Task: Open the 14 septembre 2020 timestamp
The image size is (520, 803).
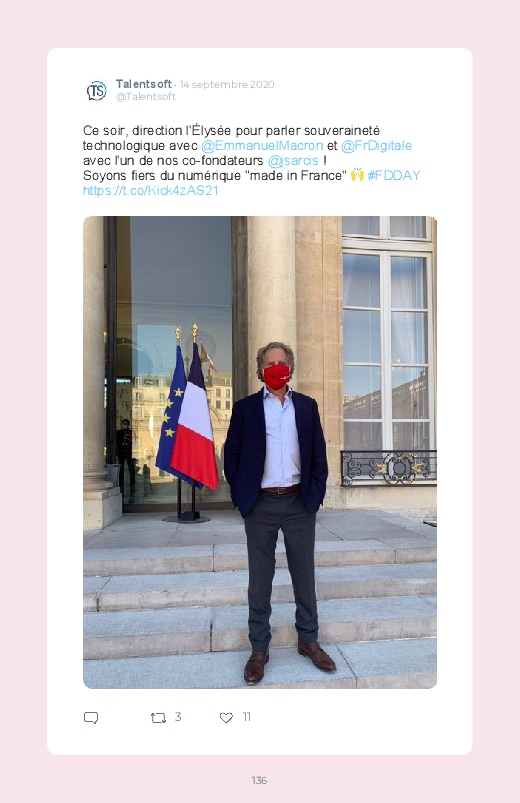Action: coord(227,84)
